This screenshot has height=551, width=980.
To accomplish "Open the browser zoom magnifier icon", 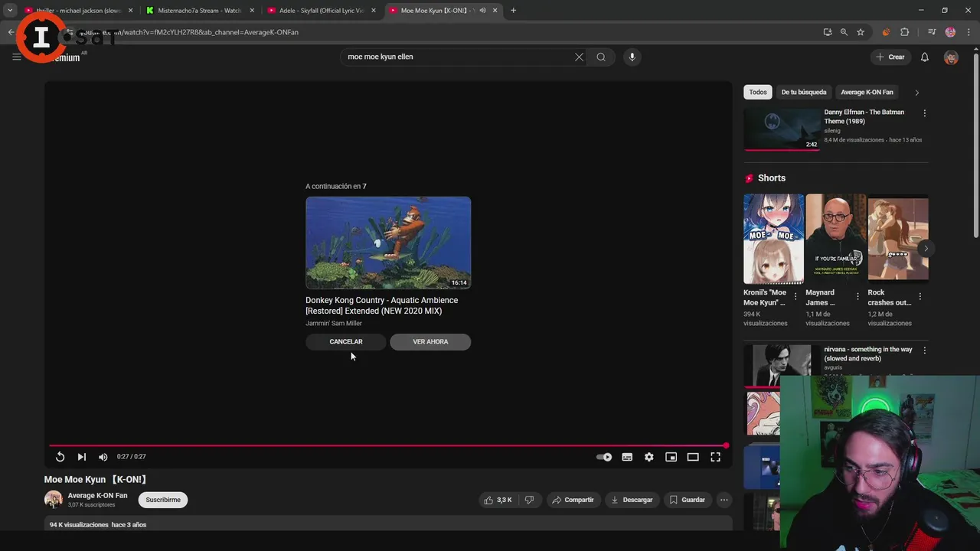I will pyautogui.click(x=844, y=32).
